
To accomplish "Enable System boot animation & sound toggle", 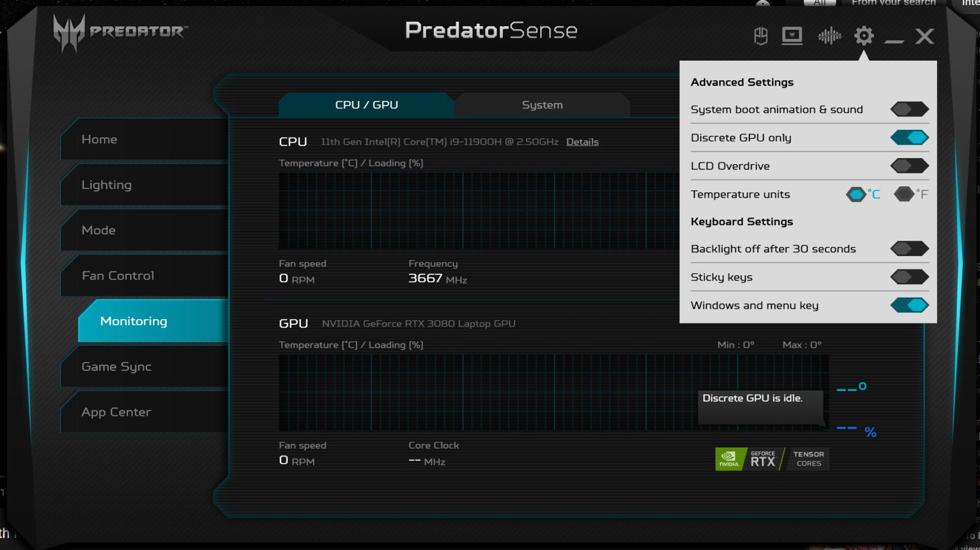I will click(x=910, y=110).
